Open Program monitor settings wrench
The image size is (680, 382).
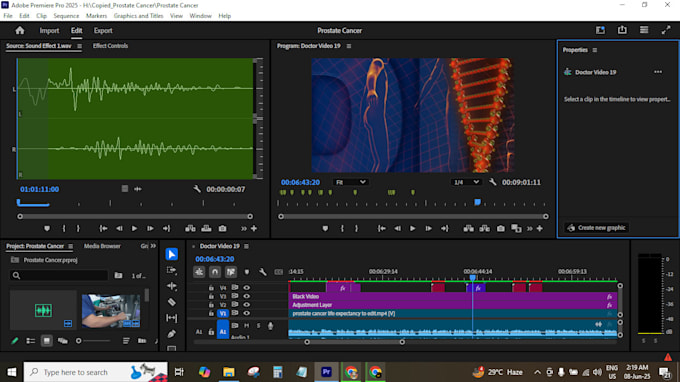coord(492,182)
